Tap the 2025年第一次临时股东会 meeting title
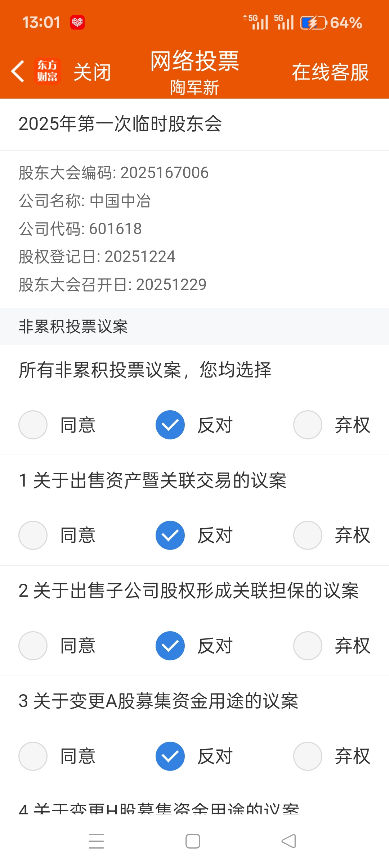389x868 pixels. tap(120, 124)
